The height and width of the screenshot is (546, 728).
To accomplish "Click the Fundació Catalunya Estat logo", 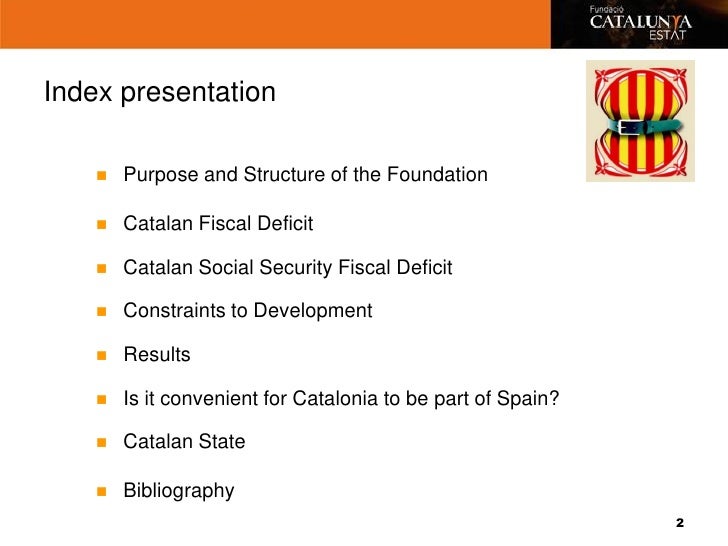I will 639,24.
